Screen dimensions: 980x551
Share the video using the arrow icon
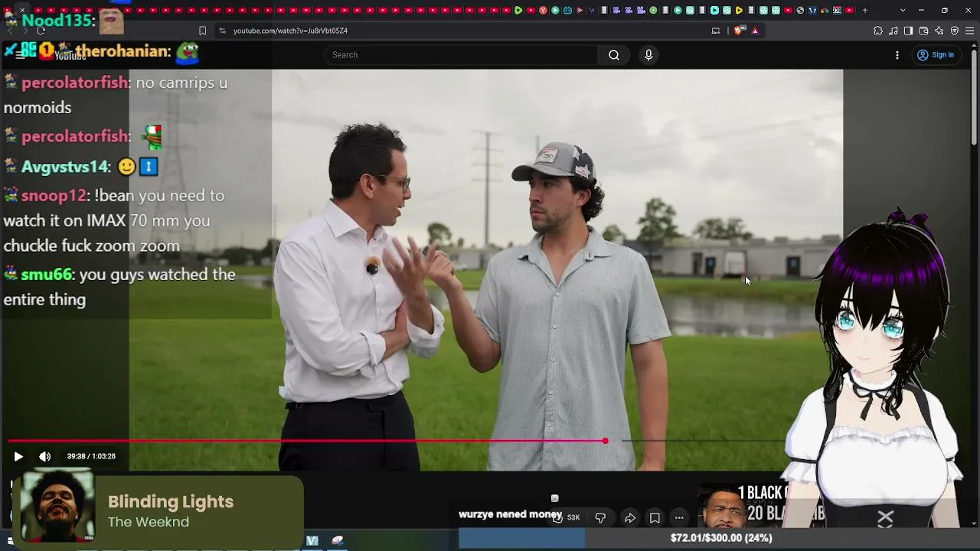(629, 518)
